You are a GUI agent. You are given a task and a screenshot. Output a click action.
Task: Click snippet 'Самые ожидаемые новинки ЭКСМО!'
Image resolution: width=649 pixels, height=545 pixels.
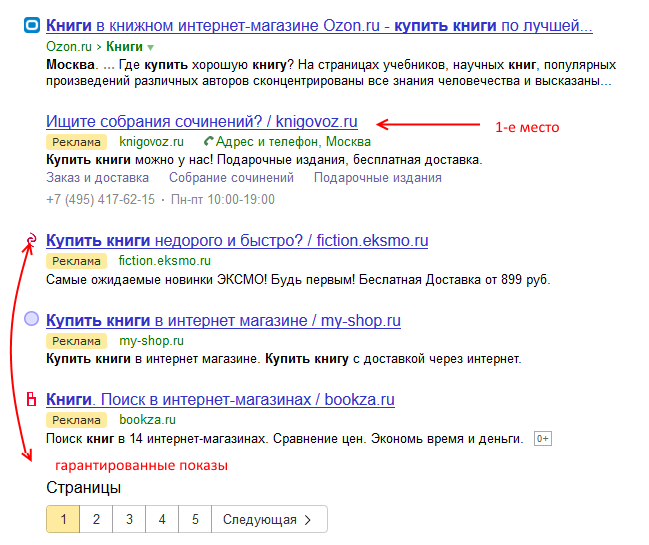coord(298,280)
